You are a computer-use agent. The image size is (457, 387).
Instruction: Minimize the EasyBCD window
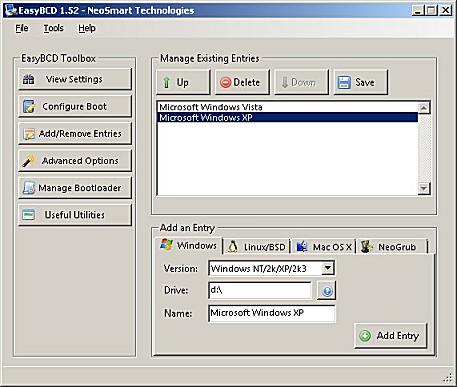417,10
